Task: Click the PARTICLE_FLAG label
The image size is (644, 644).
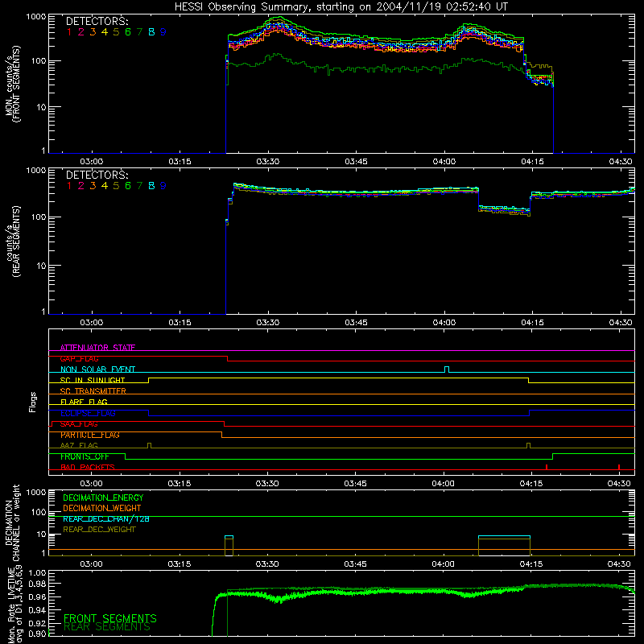Action: click(90, 435)
